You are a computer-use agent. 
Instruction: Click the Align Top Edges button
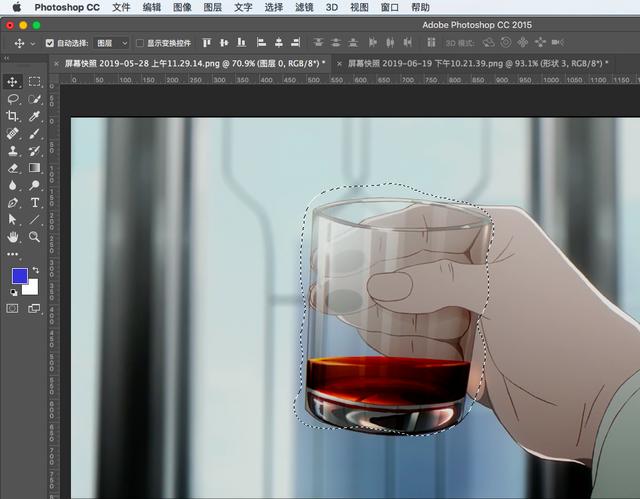pyautogui.click(x=207, y=42)
